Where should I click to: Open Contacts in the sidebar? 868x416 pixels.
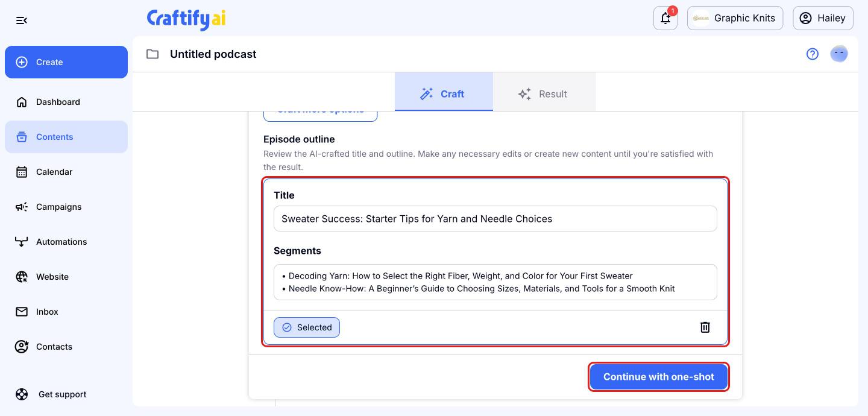66,347
